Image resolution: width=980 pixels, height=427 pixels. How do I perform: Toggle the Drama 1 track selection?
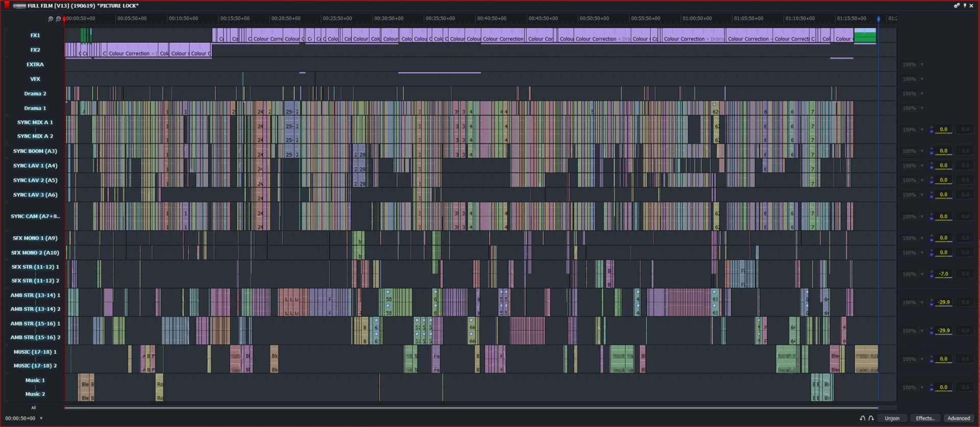pos(35,108)
